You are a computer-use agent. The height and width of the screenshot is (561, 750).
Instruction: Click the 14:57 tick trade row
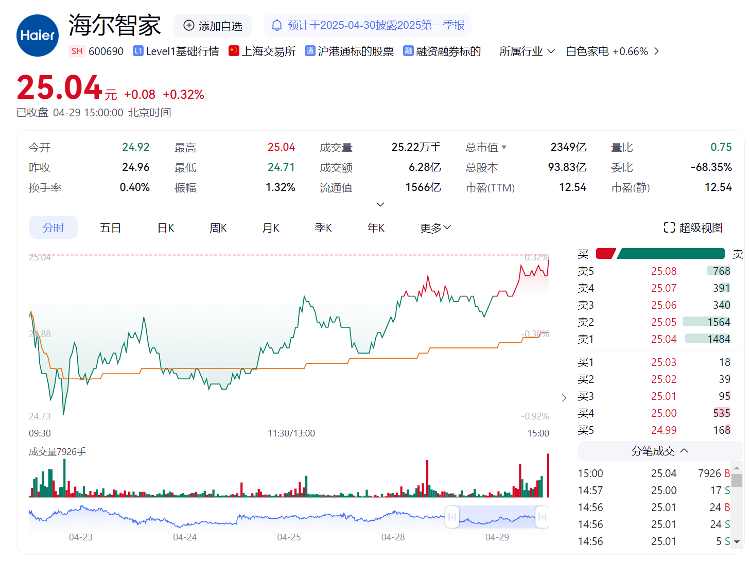coord(654,490)
